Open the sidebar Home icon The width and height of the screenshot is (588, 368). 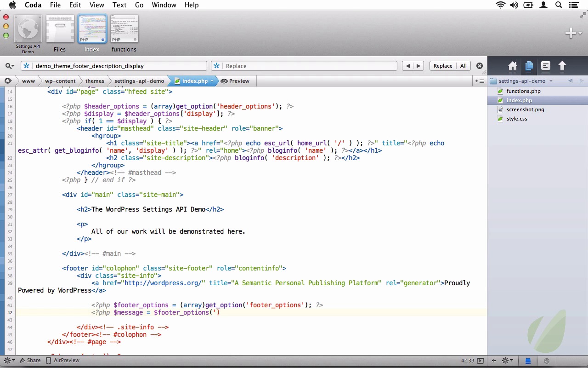pos(513,66)
